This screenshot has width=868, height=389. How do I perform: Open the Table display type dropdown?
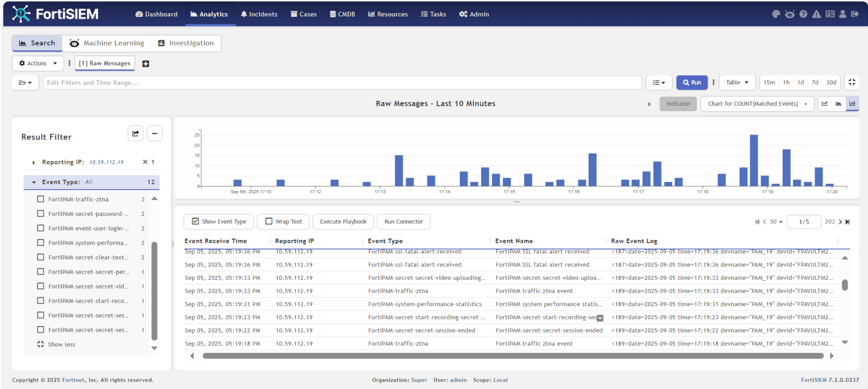[737, 82]
